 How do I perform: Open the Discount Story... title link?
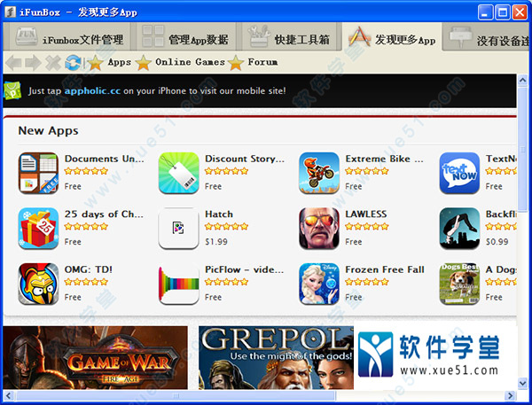click(245, 159)
